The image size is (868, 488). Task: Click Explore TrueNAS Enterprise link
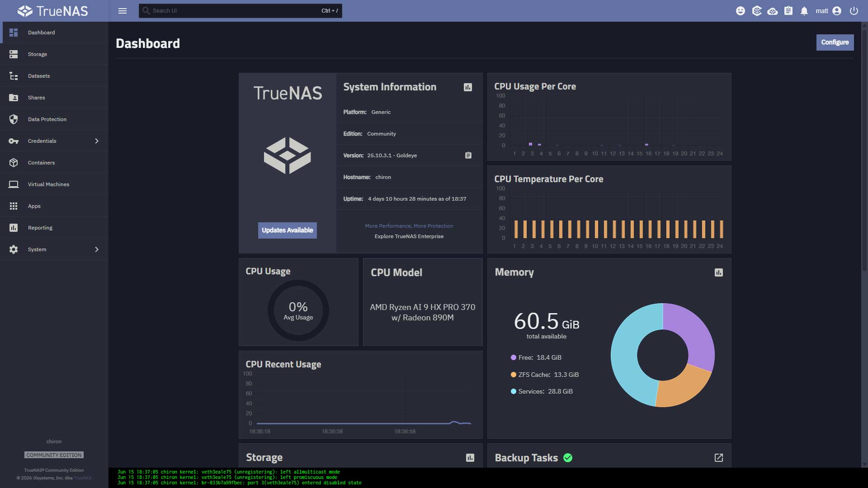point(409,236)
